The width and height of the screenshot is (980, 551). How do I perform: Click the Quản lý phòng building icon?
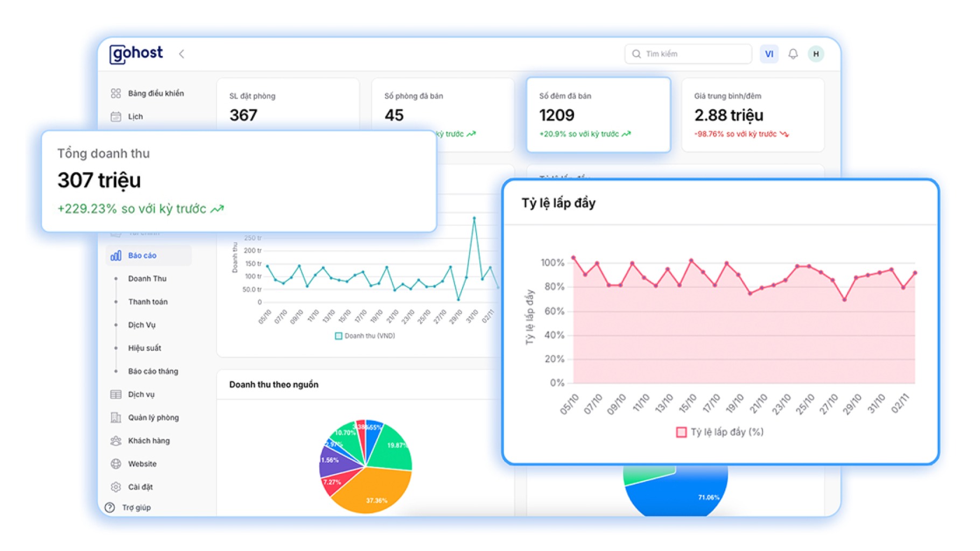[x=116, y=418]
